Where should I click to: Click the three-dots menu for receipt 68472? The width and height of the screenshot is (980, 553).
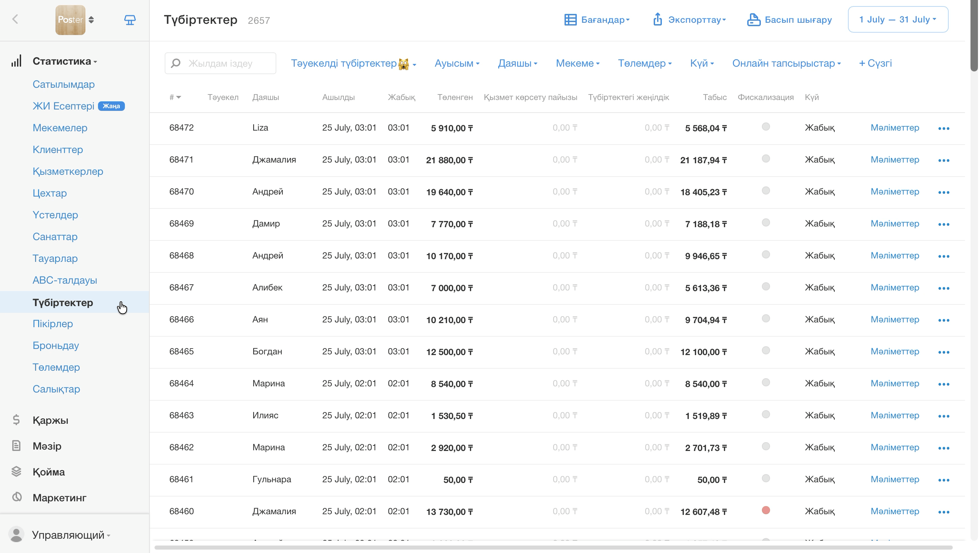944,128
